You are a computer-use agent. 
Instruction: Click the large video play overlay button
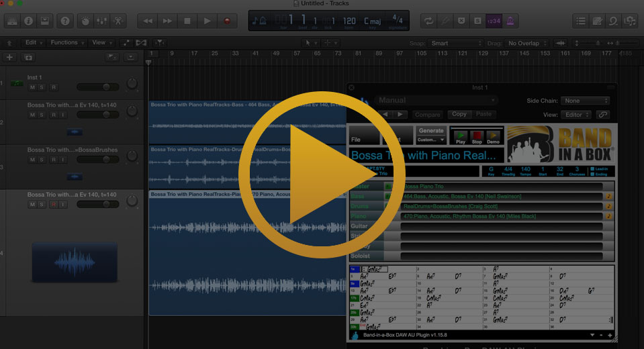(x=322, y=174)
